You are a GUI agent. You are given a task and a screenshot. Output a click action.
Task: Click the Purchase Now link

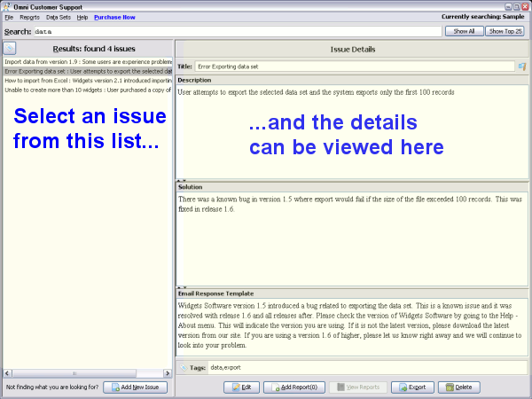[x=114, y=18]
